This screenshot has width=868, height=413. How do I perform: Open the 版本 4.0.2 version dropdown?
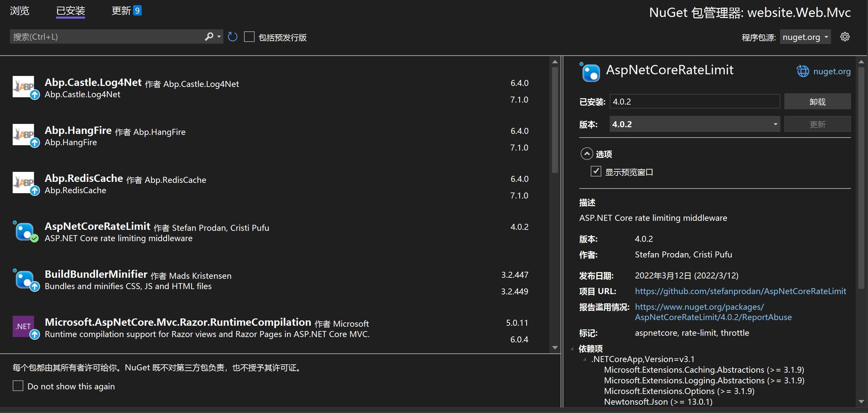(694, 124)
